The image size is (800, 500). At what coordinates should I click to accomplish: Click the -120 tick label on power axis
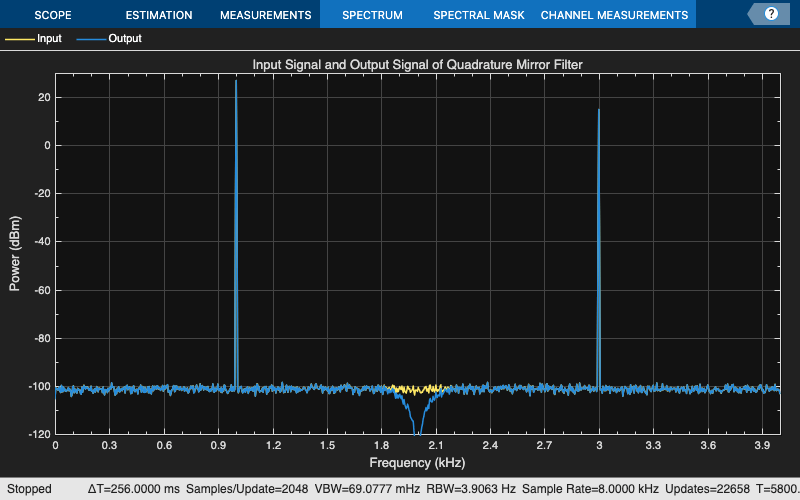coord(41,434)
